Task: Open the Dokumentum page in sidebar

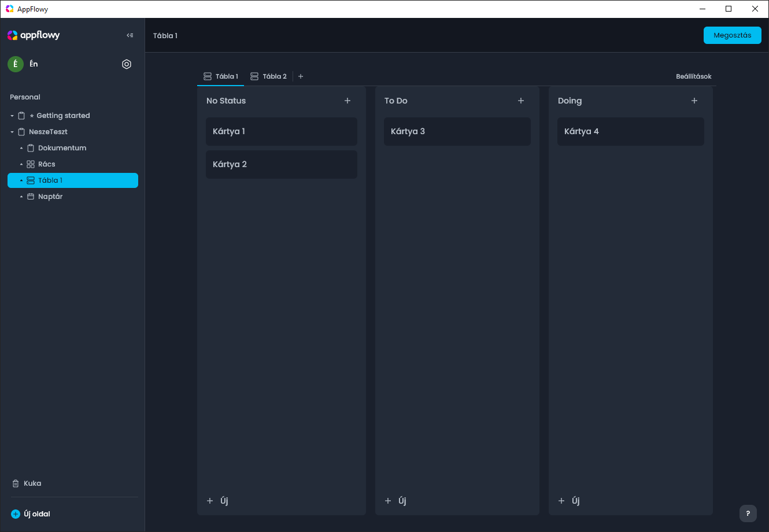Action: [73, 148]
